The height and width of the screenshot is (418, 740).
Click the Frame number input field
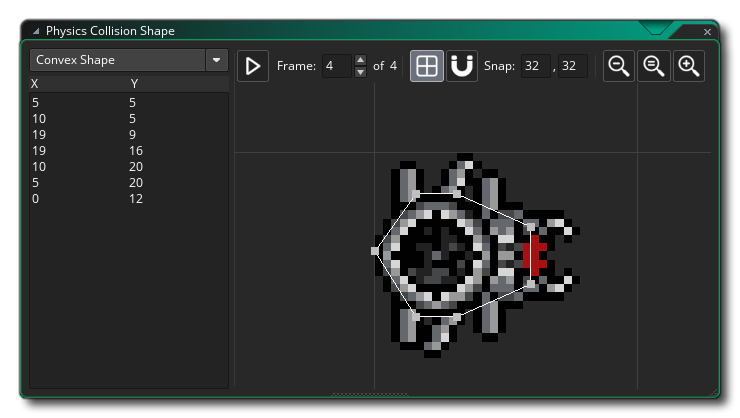pyautogui.click(x=337, y=66)
